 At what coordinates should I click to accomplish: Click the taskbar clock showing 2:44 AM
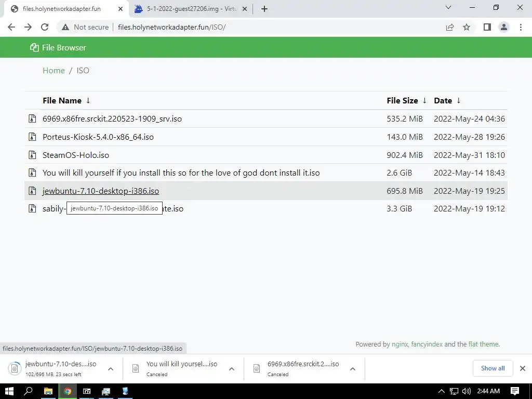[x=488, y=391]
